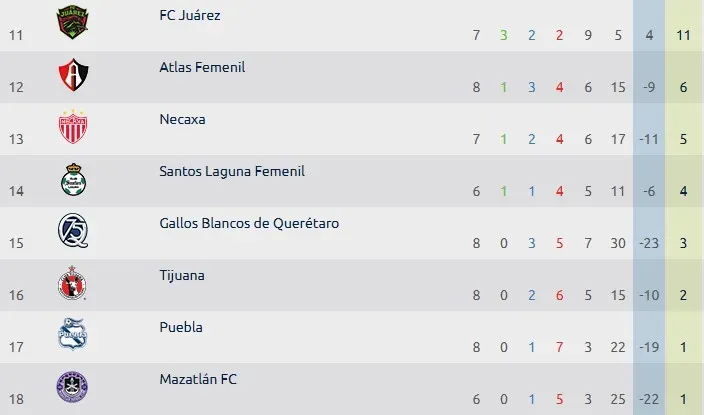Open the Tijuana team name link
704x415 pixels.
[182, 275]
